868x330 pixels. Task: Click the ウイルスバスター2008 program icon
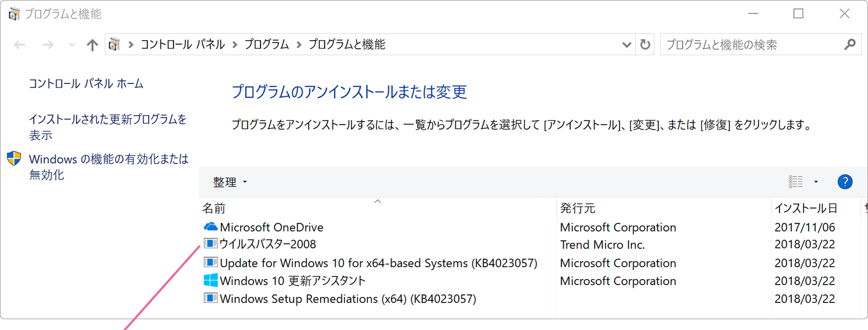pos(210,243)
